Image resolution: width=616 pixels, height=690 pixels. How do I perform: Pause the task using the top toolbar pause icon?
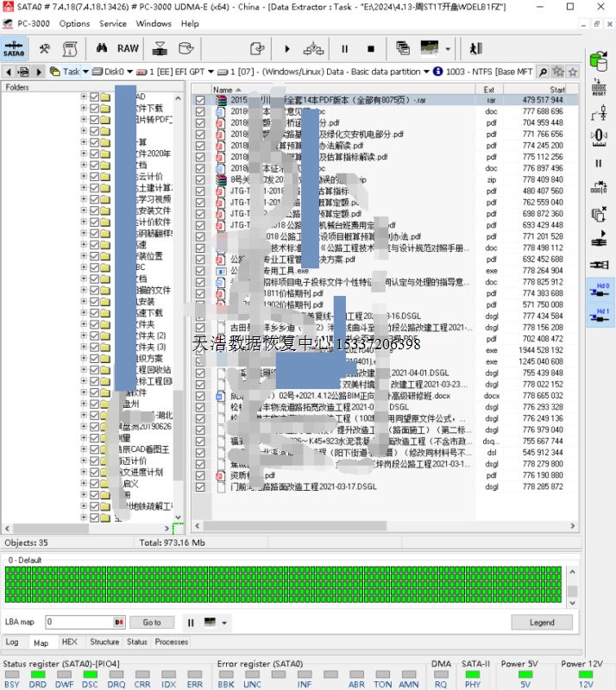[x=345, y=49]
